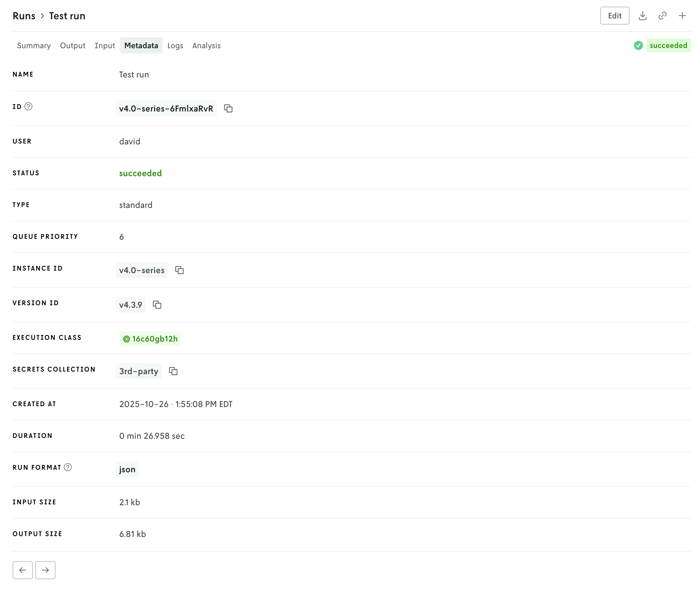Click the Edit button

click(x=614, y=15)
